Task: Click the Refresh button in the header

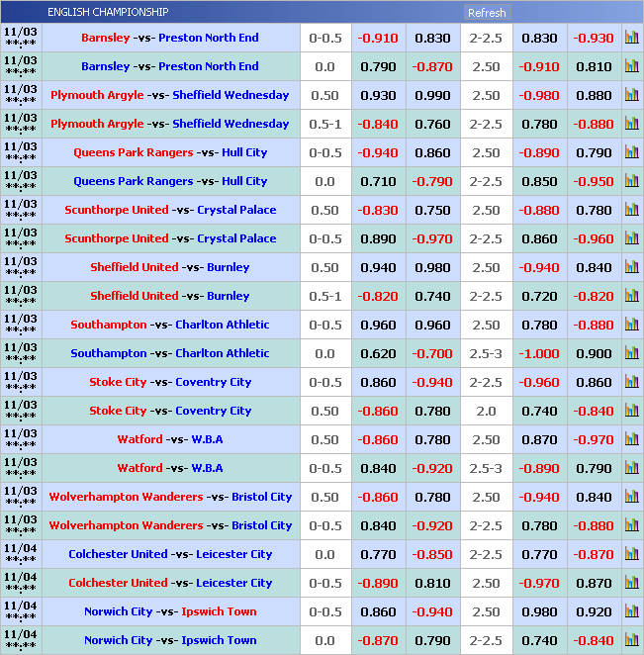Action: [486, 13]
